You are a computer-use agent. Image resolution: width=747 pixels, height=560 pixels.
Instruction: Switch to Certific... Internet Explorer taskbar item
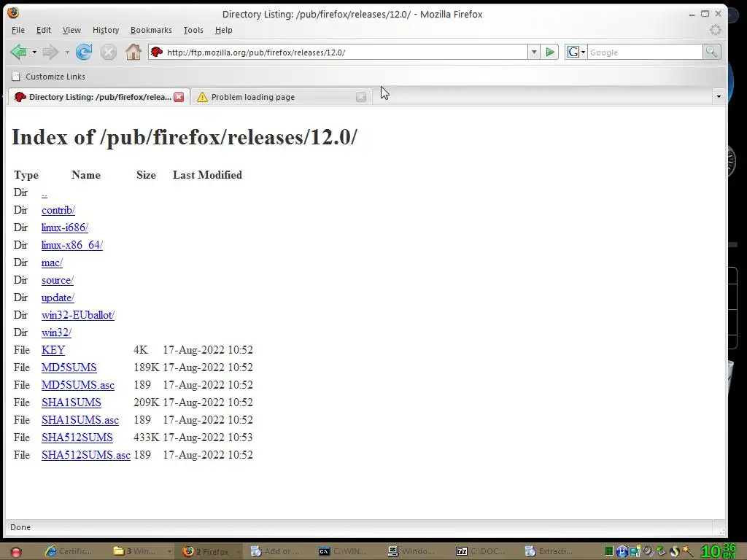click(x=69, y=551)
